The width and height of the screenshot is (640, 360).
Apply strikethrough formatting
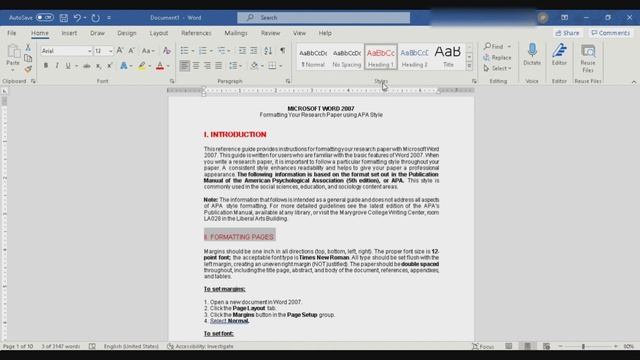(87, 66)
